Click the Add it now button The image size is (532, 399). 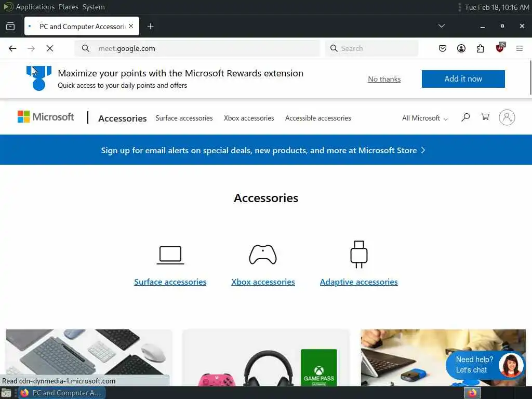tap(463, 79)
